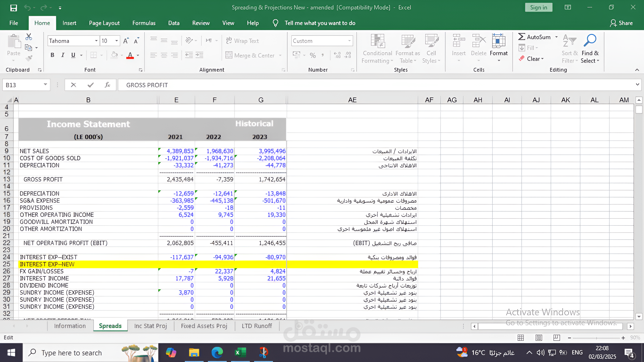The height and width of the screenshot is (362, 644).
Task: Switch to Page Layout view icon
Action: [x=539, y=338]
